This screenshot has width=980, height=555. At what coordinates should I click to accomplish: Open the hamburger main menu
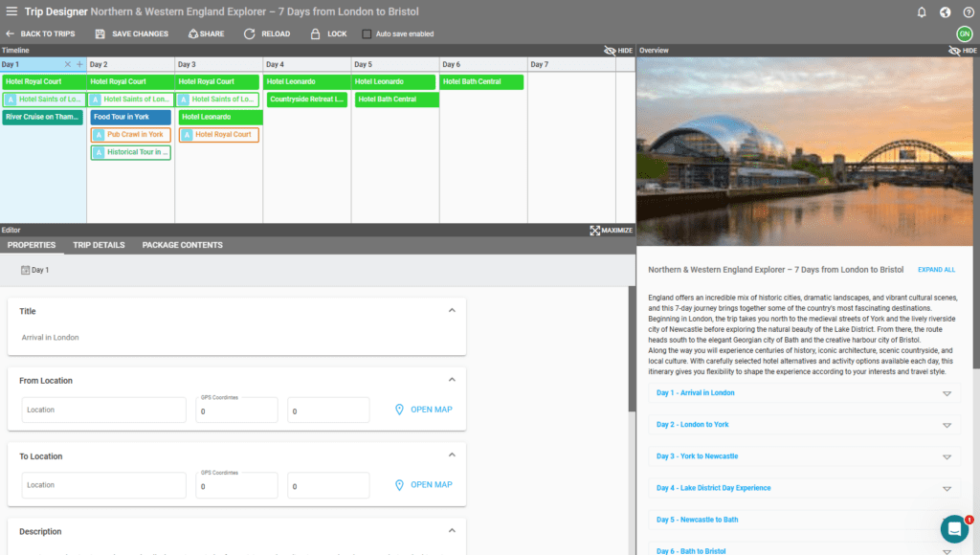click(11, 11)
